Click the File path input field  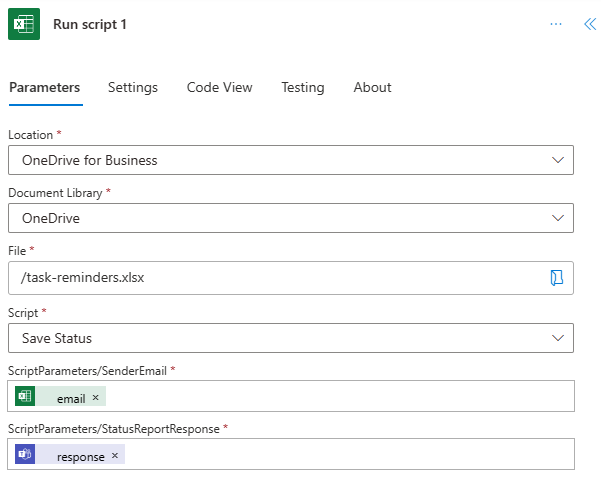pyautogui.click(x=270, y=278)
